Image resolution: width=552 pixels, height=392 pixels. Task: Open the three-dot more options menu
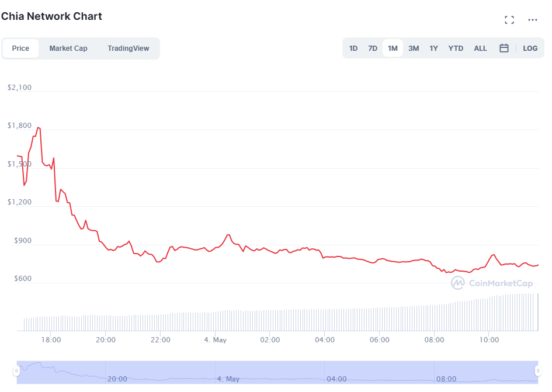pos(533,20)
